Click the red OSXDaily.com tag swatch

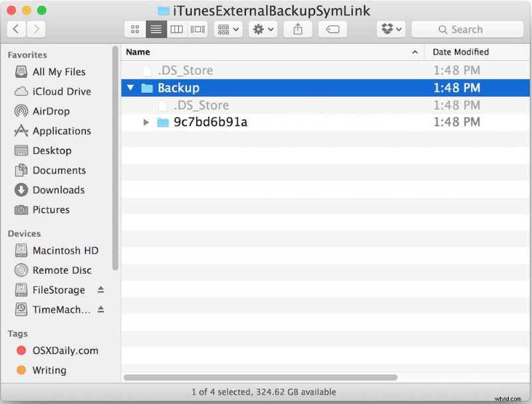pos(21,350)
